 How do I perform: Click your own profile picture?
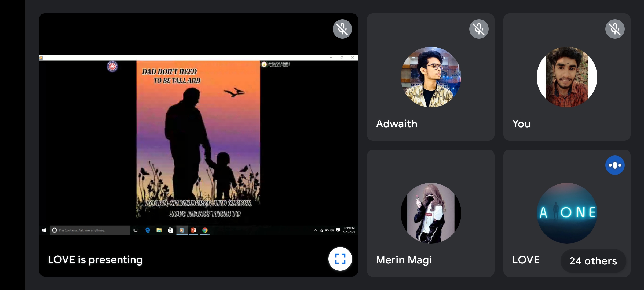[567, 77]
